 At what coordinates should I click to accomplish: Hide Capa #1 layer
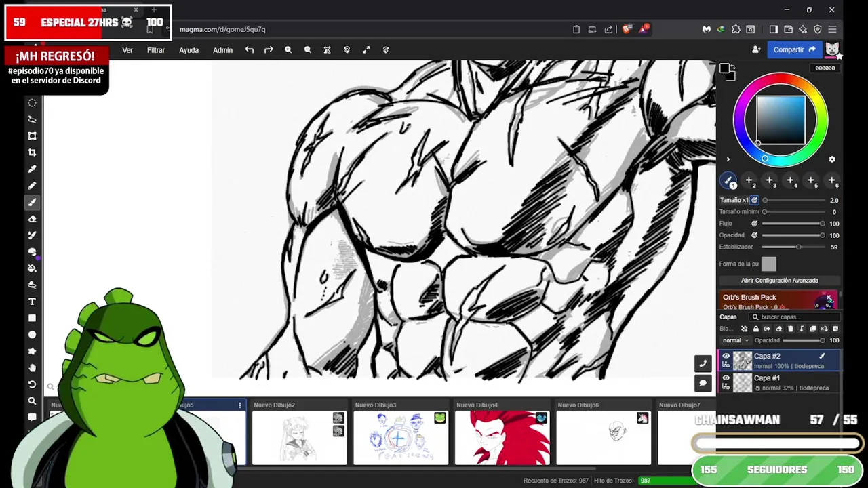[x=726, y=378]
